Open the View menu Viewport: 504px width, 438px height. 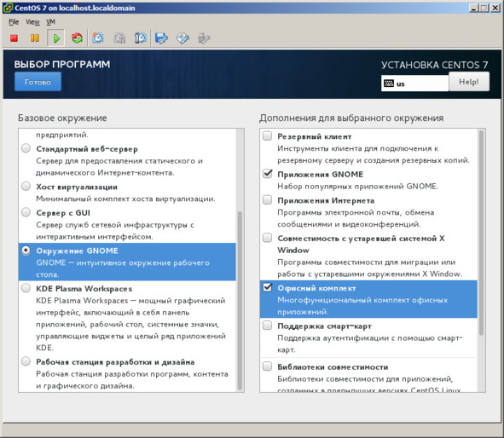pos(32,22)
